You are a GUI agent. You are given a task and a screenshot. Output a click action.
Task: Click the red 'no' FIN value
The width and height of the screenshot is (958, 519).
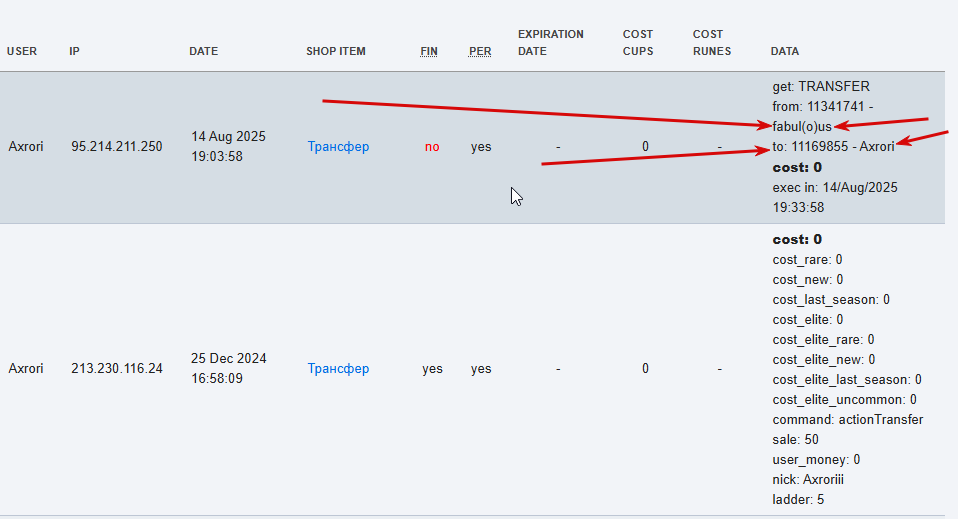[432, 147]
